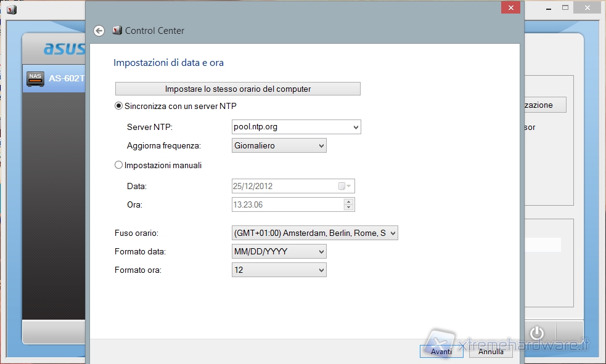Click the Ora time field
Viewport: 606px width, 364px height.
[284, 204]
